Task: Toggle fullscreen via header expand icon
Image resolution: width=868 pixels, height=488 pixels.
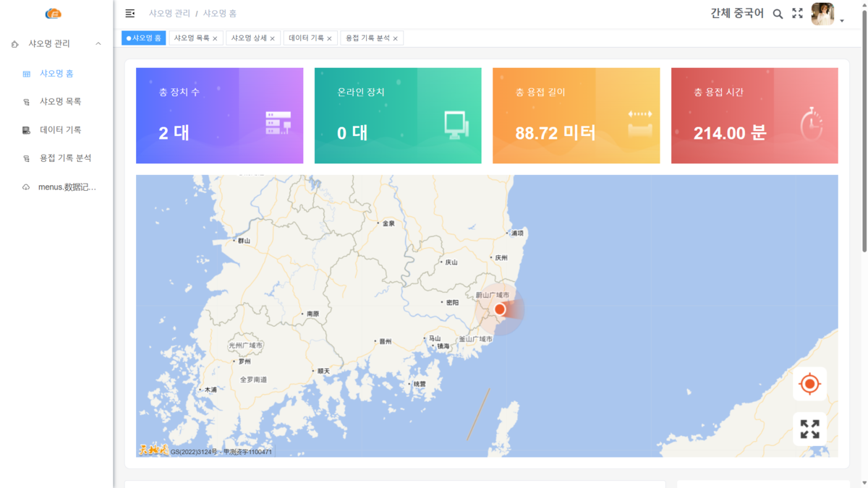Action: click(x=797, y=13)
